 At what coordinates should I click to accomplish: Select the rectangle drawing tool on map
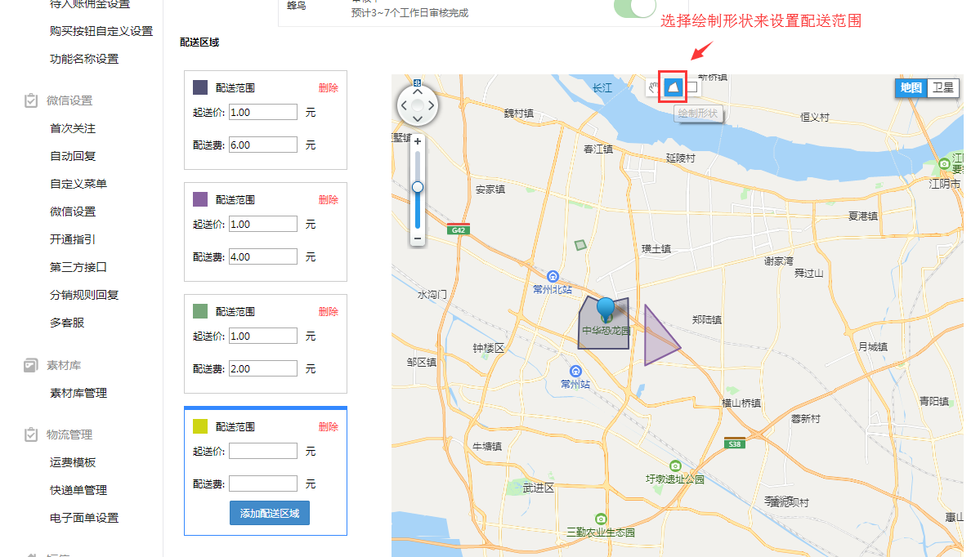pos(691,87)
